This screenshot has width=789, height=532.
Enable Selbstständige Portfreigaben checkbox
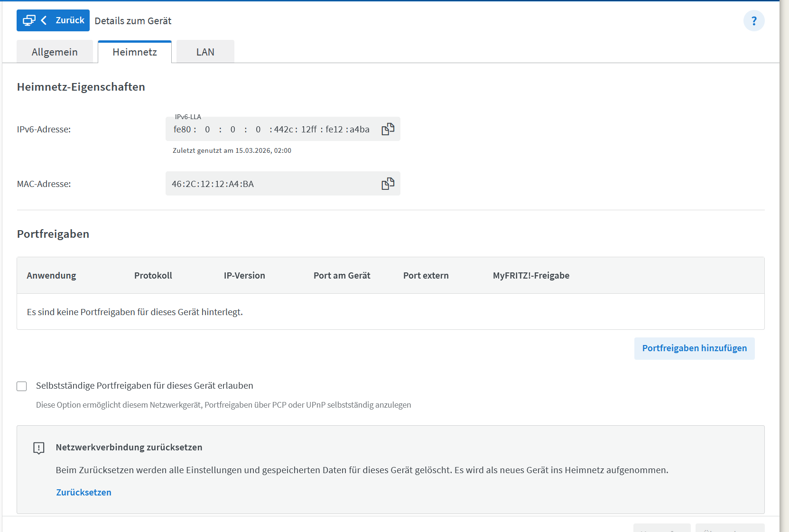point(22,386)
